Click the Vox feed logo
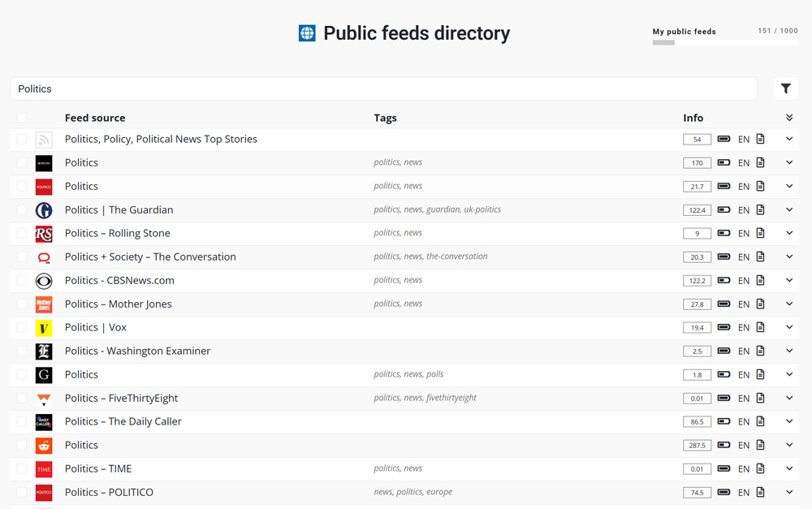 (44, 328)
